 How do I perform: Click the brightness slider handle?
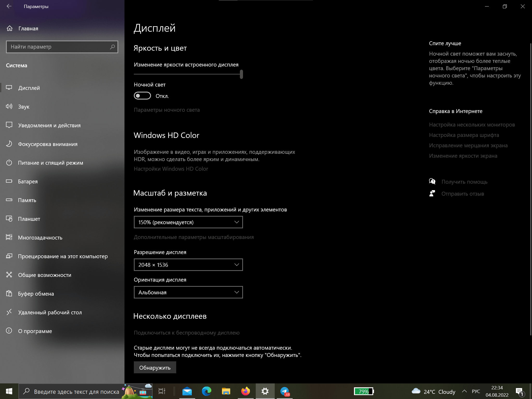point(241,74)
